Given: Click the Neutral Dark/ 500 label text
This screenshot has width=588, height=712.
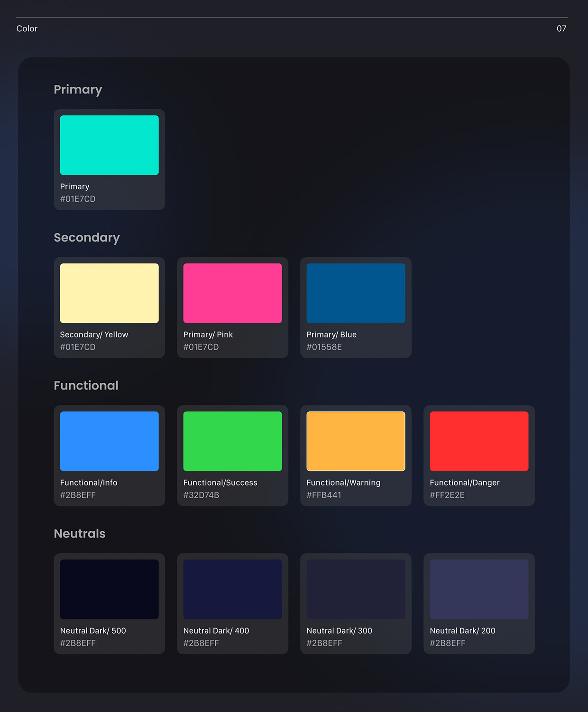Looking at the screenshot, I should tap(93, 630).
